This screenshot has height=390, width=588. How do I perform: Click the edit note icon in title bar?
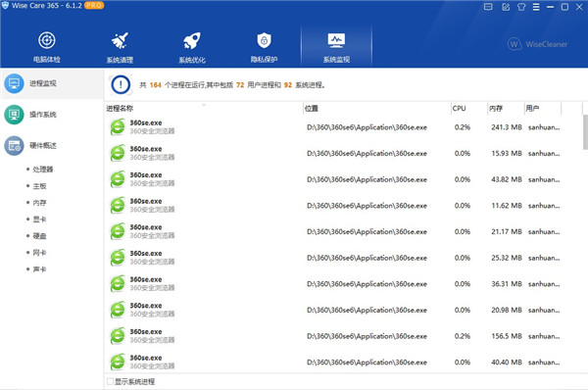click(506, 7)
